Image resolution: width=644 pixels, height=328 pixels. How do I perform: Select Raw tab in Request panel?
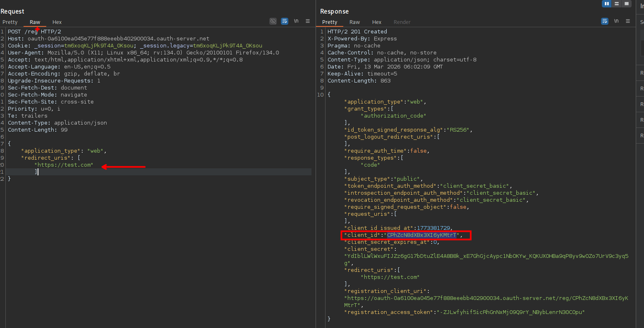35,22
